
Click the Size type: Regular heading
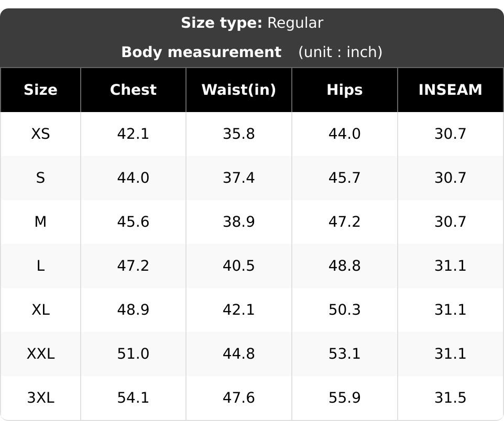[x=252, y=23]
